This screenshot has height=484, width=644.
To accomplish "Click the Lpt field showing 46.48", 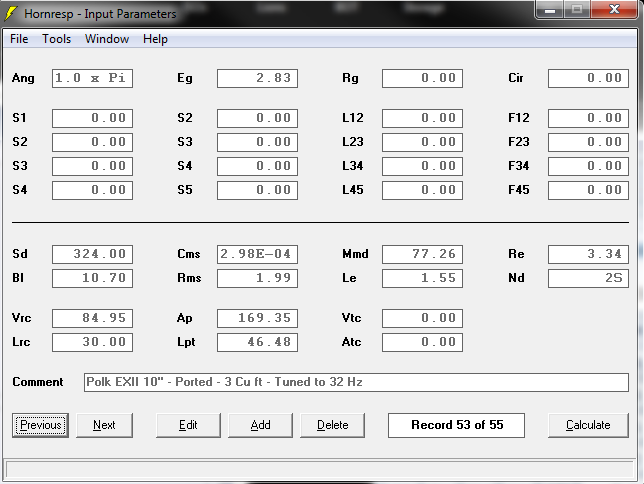I will tap(258, 342).
